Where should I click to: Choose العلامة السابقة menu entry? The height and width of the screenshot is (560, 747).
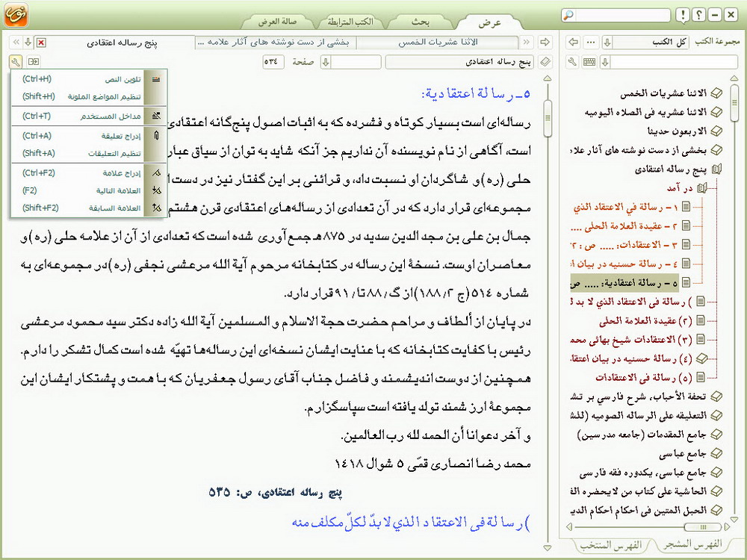pyautogui.click(x=89, y=208)
